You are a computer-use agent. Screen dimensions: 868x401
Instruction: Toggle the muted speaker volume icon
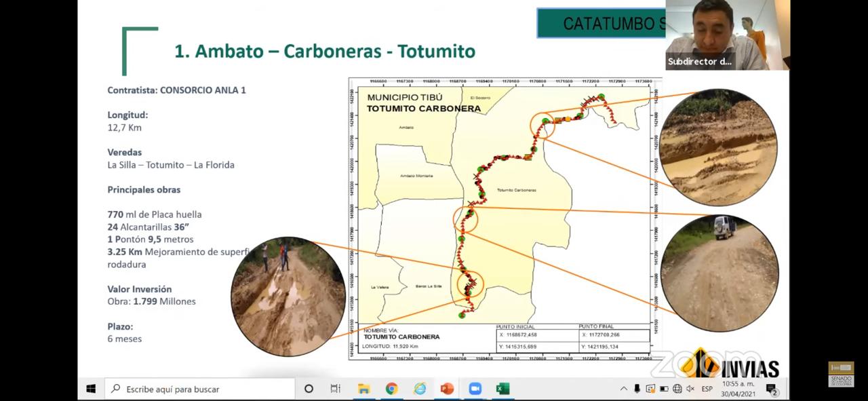(690, 389)
